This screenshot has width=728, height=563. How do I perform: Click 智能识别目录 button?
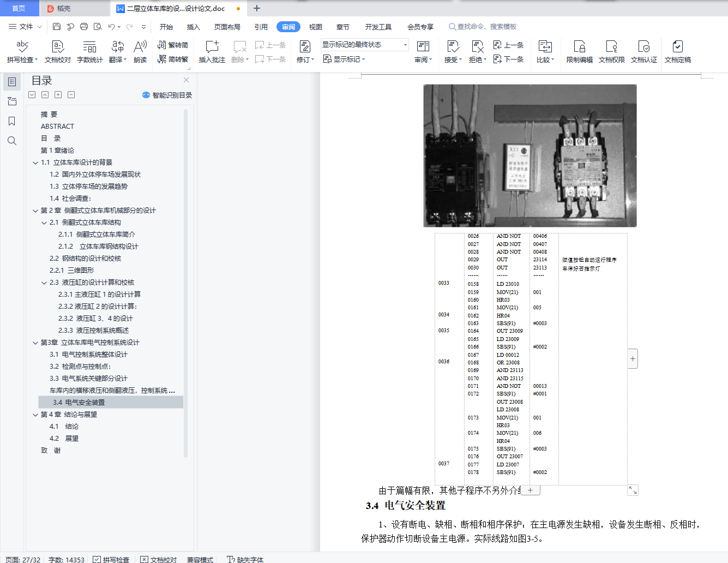167,95
